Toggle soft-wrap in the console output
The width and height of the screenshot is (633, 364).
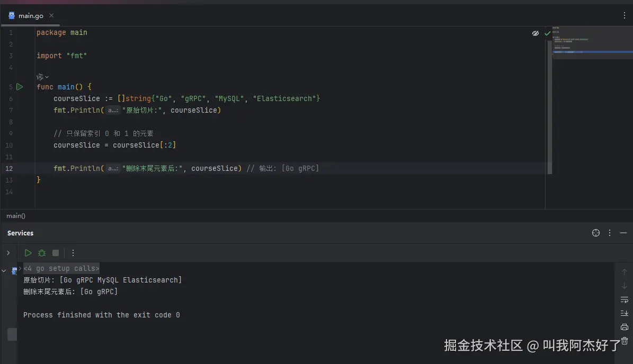tap(625, 299)
